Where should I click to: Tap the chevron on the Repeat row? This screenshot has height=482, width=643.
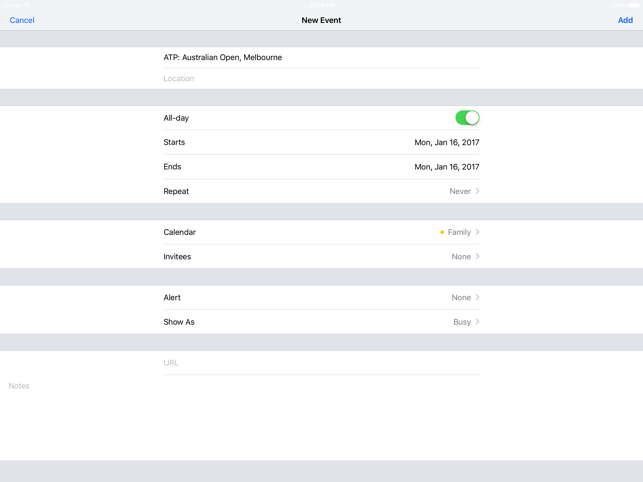tap(477, 191)
